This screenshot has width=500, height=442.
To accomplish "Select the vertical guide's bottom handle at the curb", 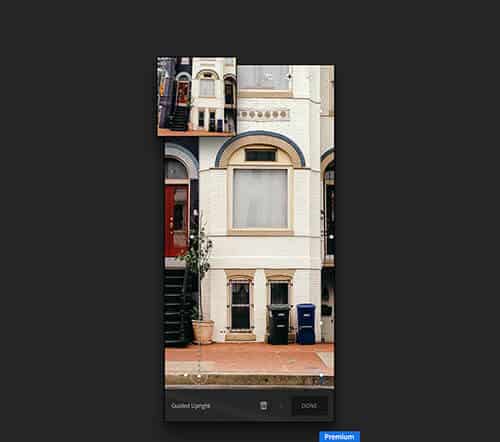I will (x=199, y=376).
